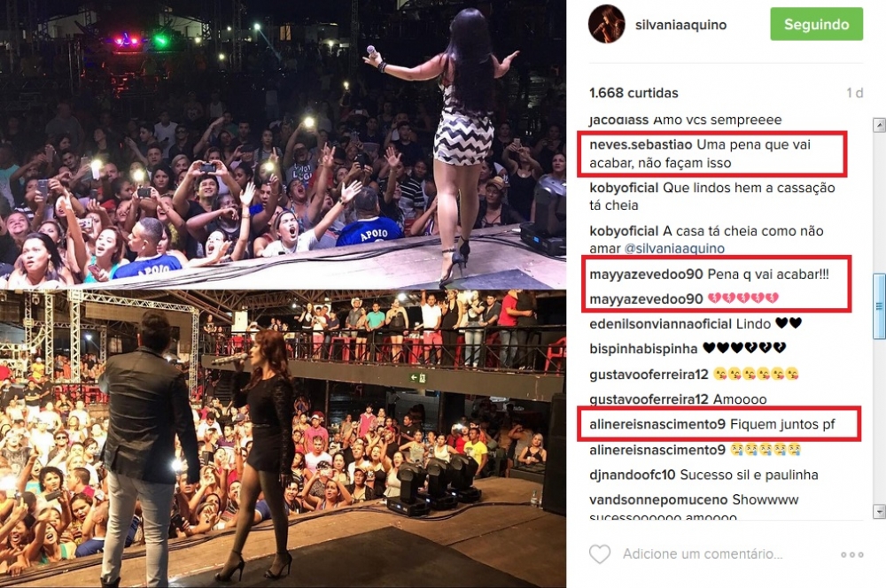Toggle the green Seguindo follow button

[x=816, y=24]
